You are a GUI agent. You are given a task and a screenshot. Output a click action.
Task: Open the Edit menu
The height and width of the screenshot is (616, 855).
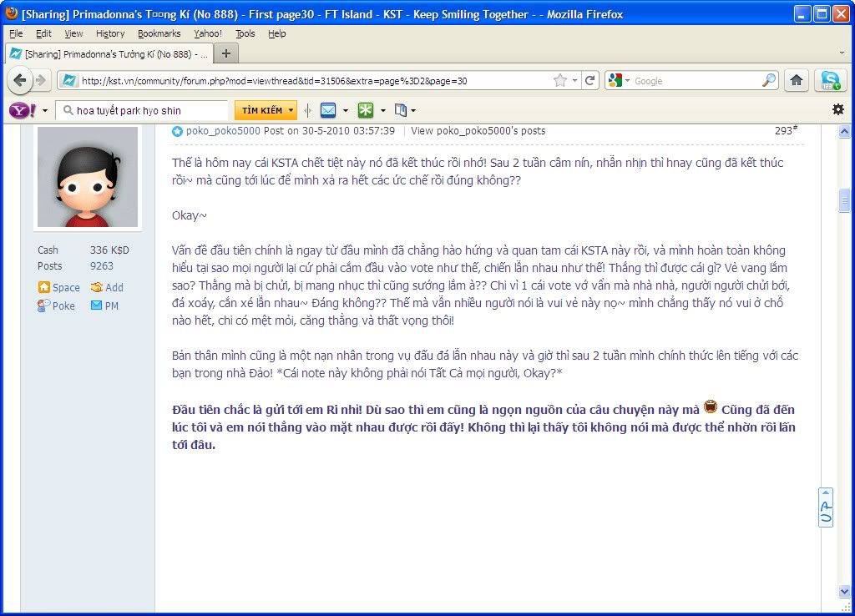pos(43,33)
